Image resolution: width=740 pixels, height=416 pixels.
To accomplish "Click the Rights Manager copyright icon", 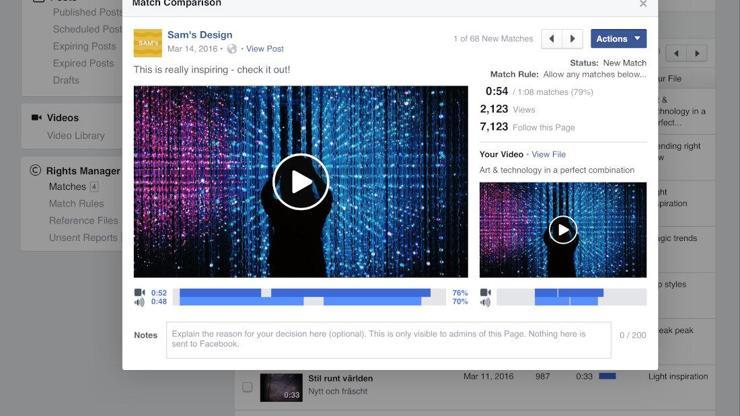I will pos(35,171).
